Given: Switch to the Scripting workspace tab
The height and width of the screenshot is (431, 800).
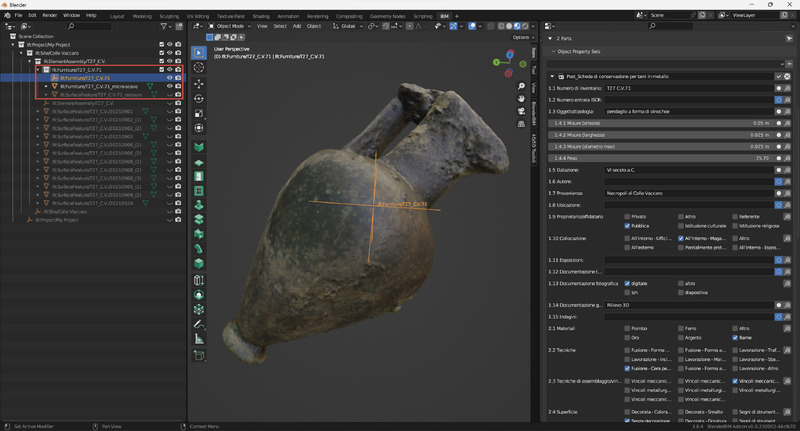Looking at the screenshot, I should click(x=422, y=16).
